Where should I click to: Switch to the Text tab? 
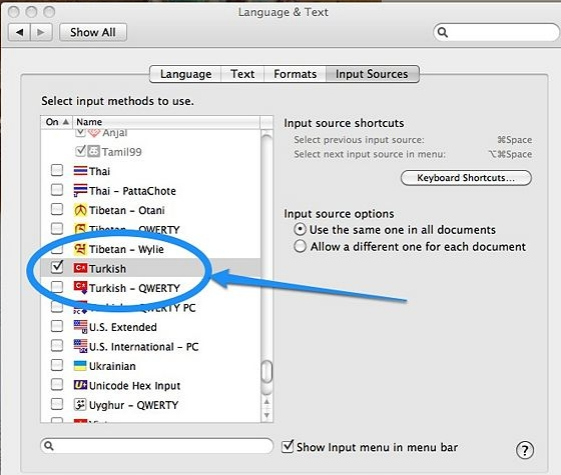[243, 74]
